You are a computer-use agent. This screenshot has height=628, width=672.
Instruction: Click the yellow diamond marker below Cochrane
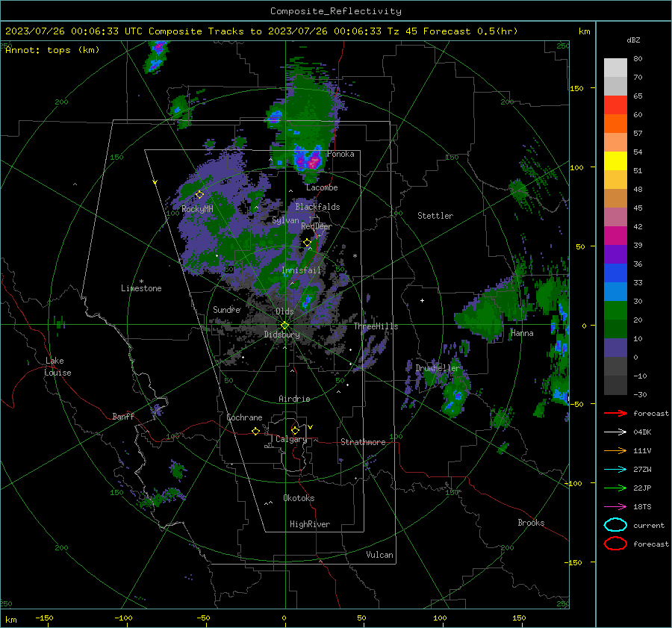point(255,431)
